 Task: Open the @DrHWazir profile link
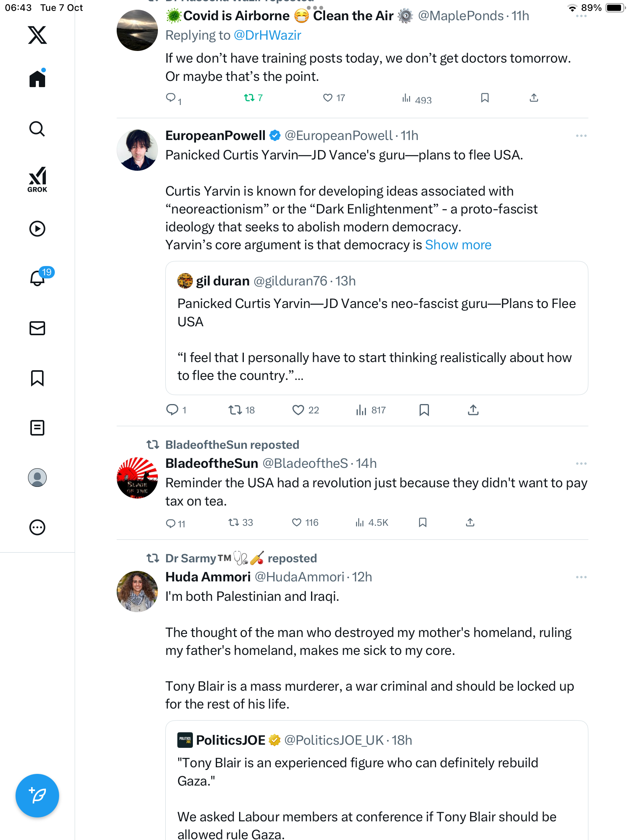tap(268, 35)
